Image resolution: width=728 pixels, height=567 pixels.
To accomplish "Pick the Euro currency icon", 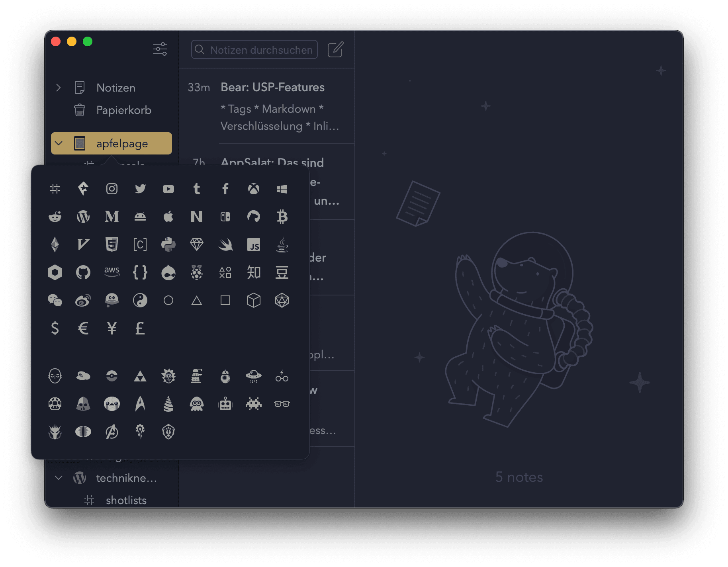I will coord(83,328).
